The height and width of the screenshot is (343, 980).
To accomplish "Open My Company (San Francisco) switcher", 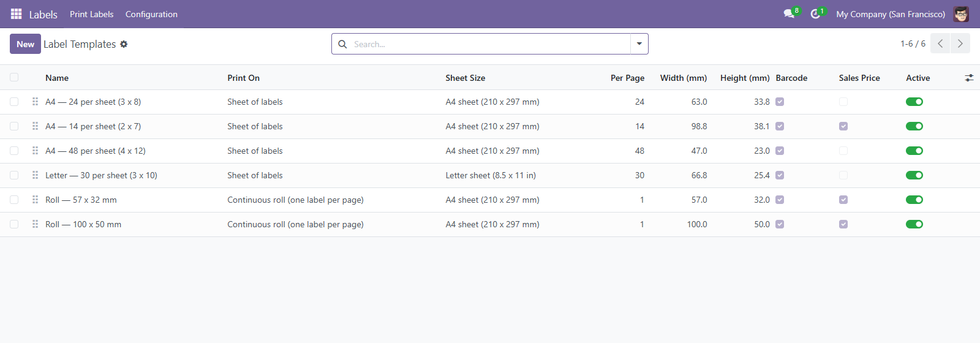I will (891, 14).
